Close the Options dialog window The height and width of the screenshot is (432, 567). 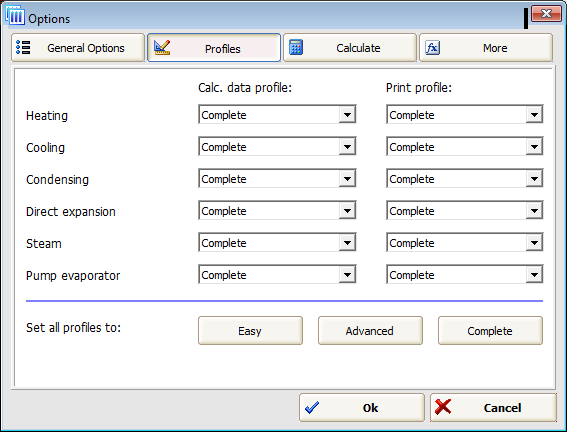pyautogui.click(x=546, y=14)
